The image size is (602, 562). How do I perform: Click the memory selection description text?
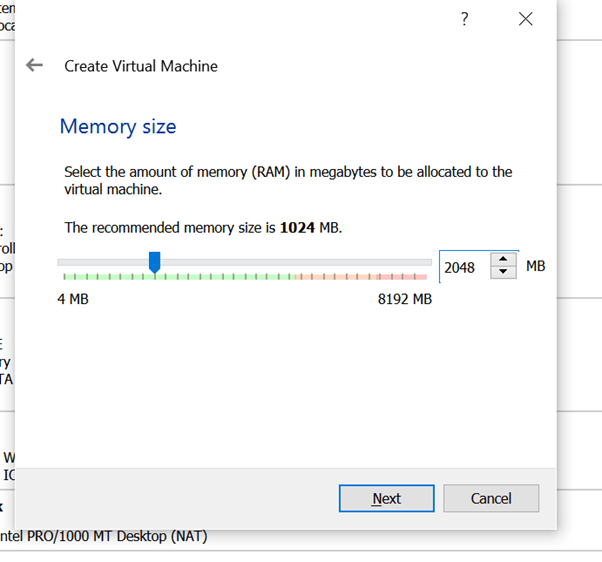tap(288, 180)
